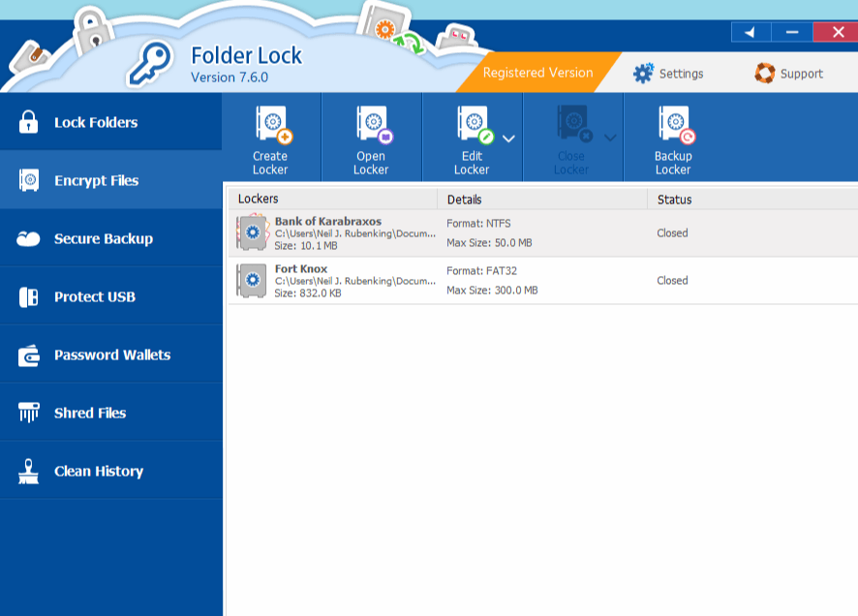The height and width of the screenshot is (616, 858).
Task: Sort by the Lockers column header
Action: click(333, 200)
